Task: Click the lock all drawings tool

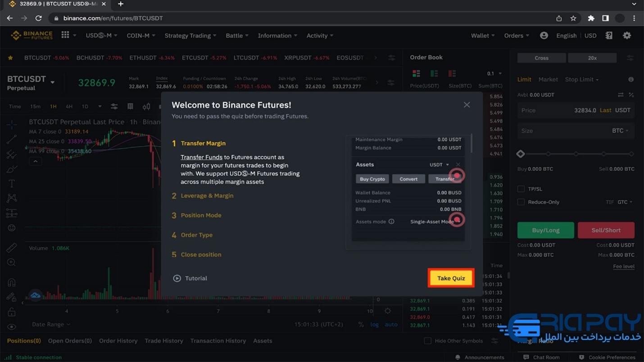Action: [x=12, y=312]
